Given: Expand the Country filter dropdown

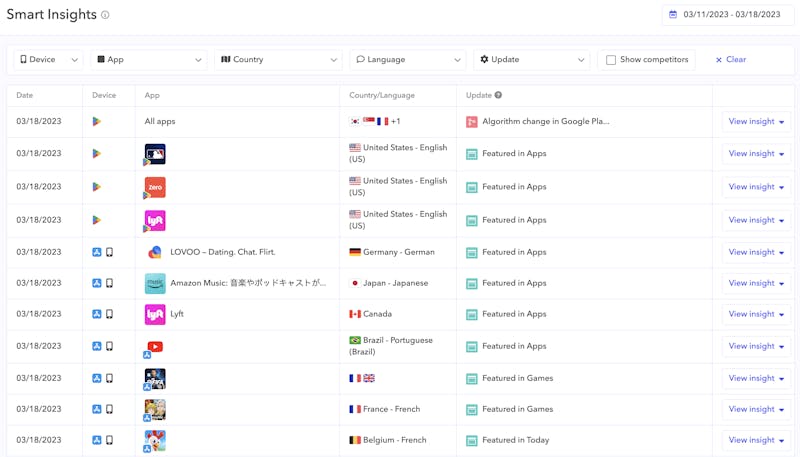Looking at the screenshot, I should click(278, 60).
